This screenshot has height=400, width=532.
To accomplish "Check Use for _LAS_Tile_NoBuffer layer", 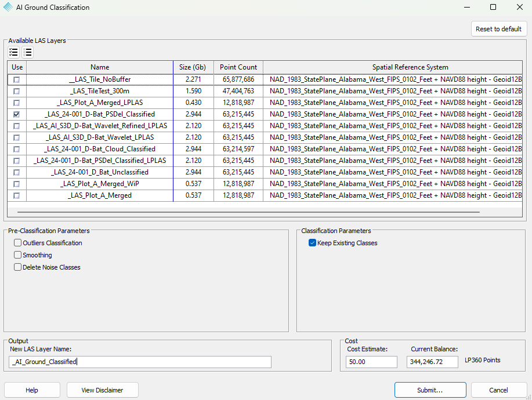I will tap(17, 79).
